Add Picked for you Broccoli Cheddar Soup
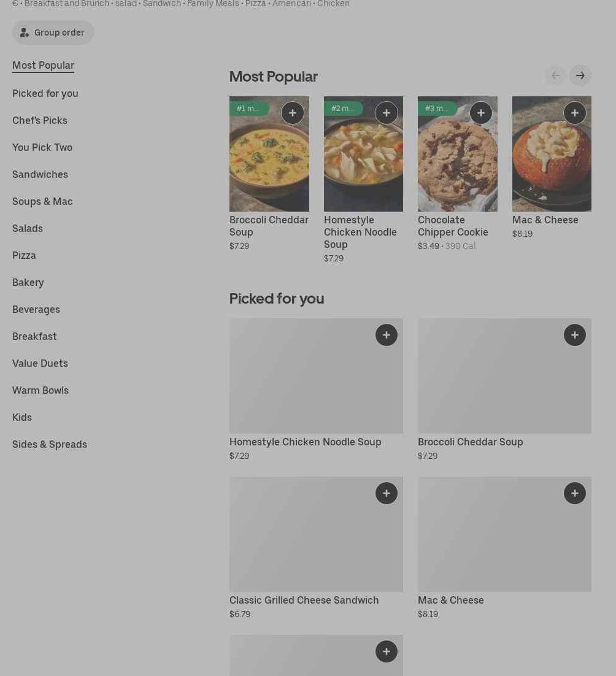 tap(575, 335)
